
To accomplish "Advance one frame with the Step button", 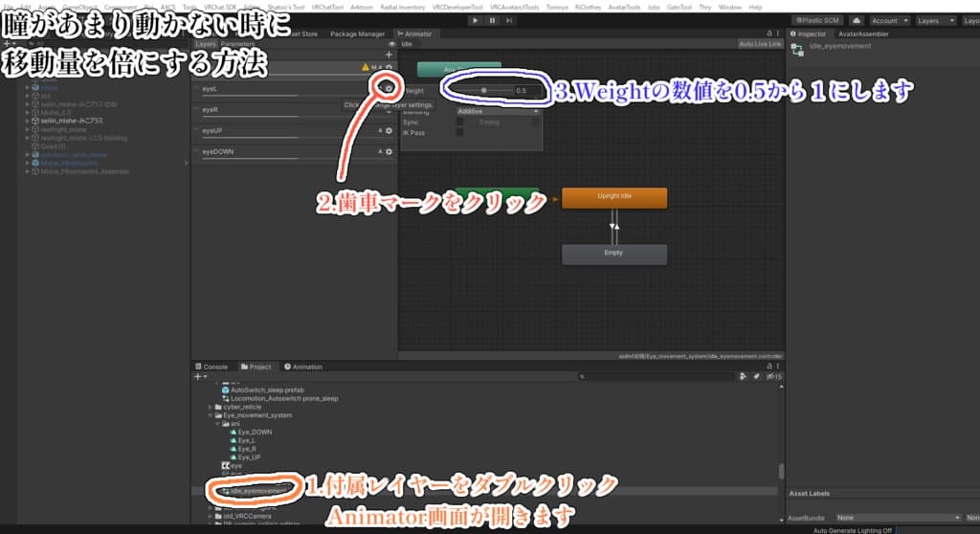I will tap(509, 21).
